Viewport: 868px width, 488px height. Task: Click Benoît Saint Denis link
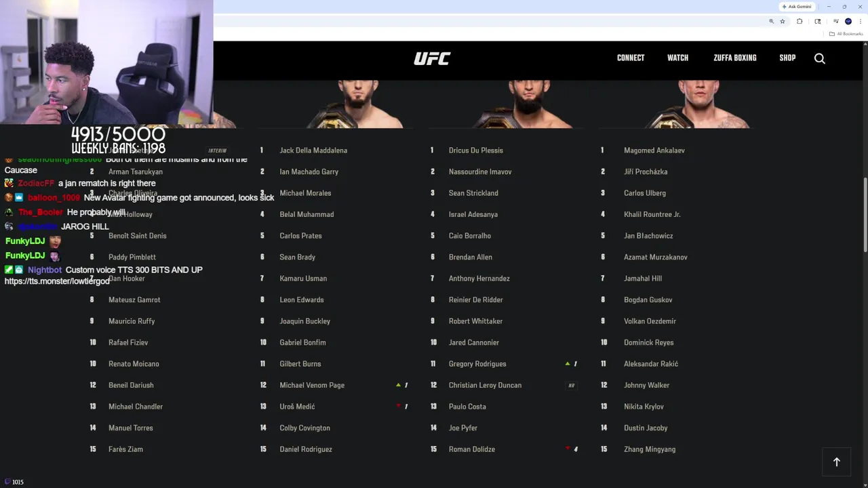tap(137, 236)
